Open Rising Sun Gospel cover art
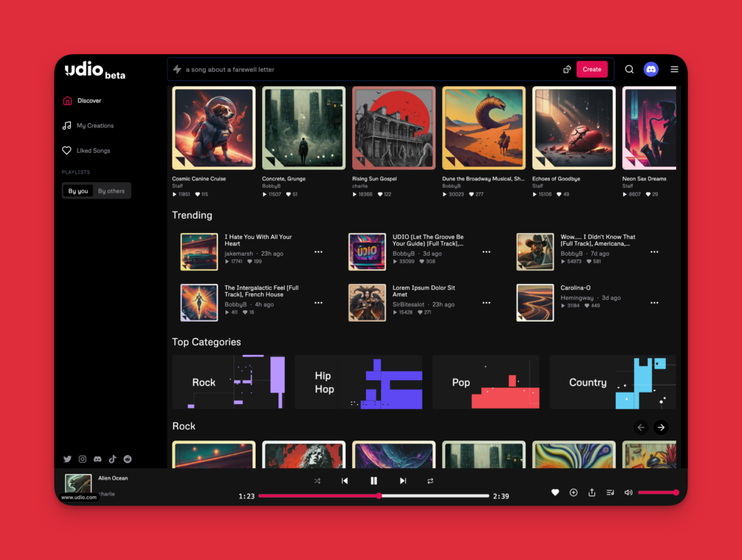This screenshot has height=560, width=742. click(x=393, y=128)
